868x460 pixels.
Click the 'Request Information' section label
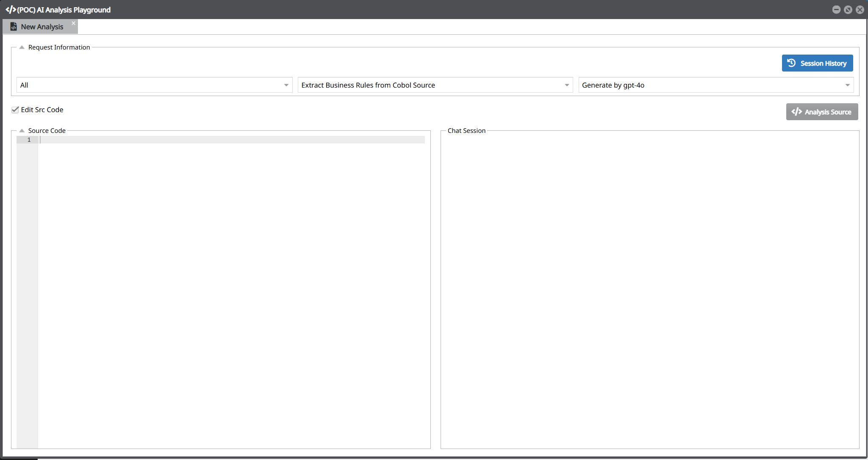59,47
